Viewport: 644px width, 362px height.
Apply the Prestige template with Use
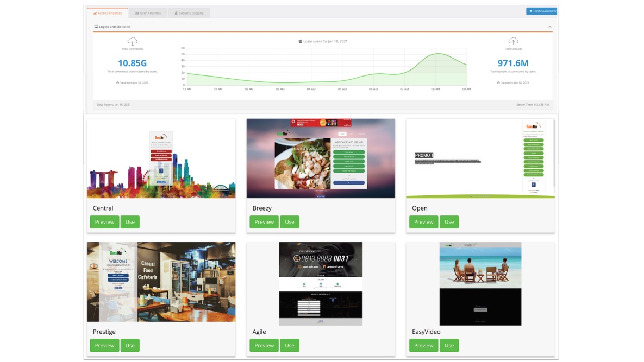130,345
